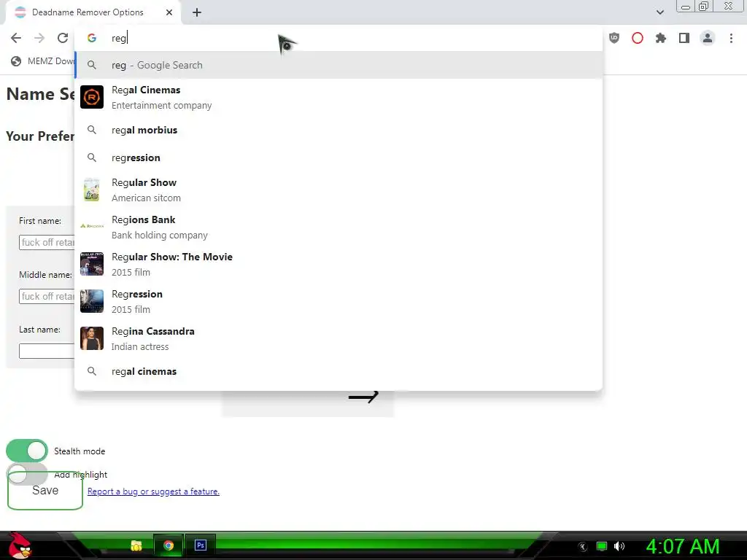Viewport: 747px width, 560px height.
Task: Select the Deadname Remover Options tab
Action: pos(93,12)
